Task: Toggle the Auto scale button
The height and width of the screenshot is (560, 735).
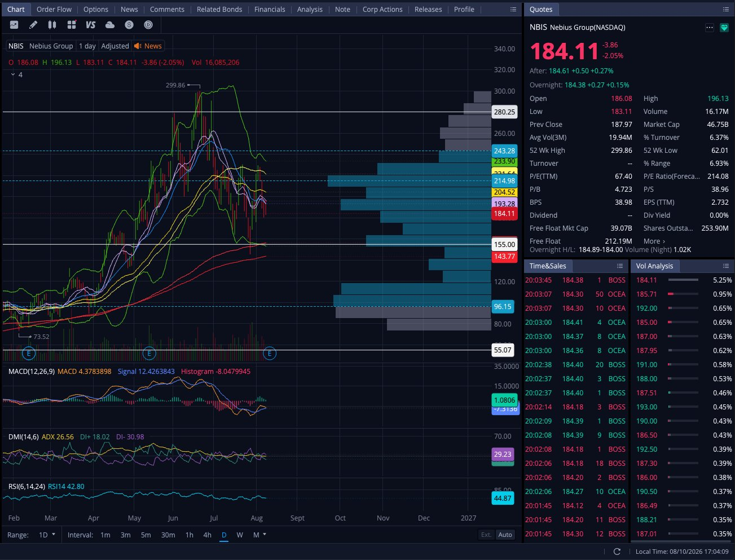Action: [x=505, y=535]
